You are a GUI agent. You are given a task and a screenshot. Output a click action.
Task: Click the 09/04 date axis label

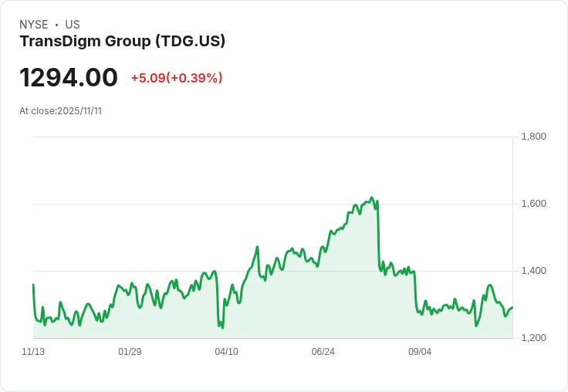[420, 352]
